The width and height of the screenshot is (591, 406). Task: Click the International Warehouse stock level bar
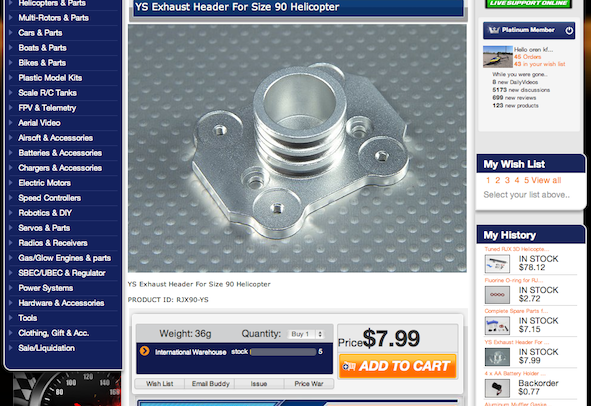point(283,352)
